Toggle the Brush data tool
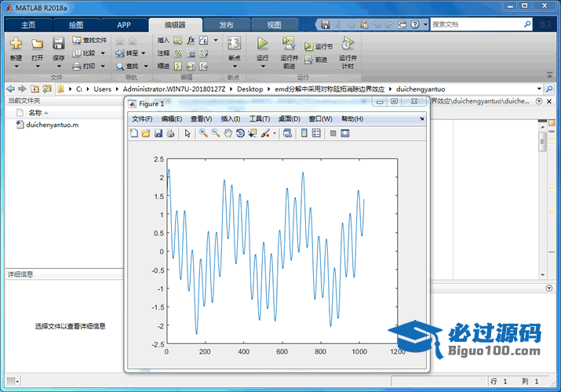 265,133
